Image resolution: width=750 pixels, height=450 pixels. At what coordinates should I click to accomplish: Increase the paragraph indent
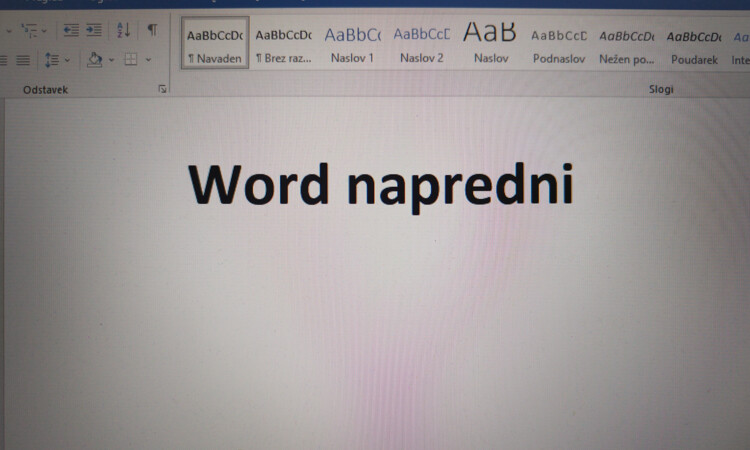(x=94, y=31)
